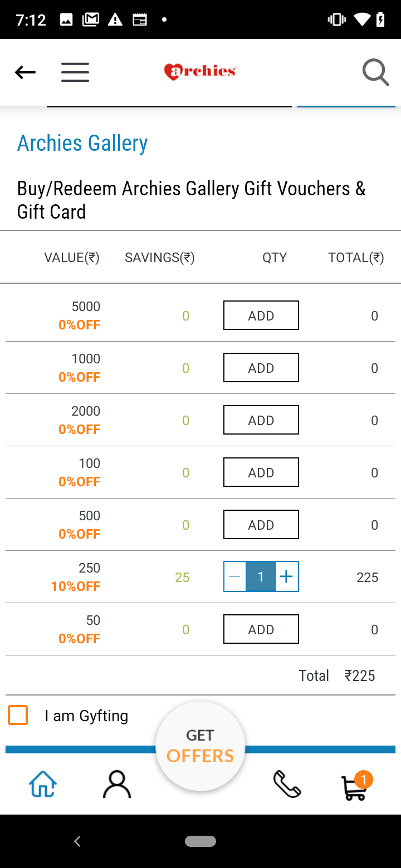
Task: Add a 100 value voucher
Action: pyautogui.click(x=261, y=472)
